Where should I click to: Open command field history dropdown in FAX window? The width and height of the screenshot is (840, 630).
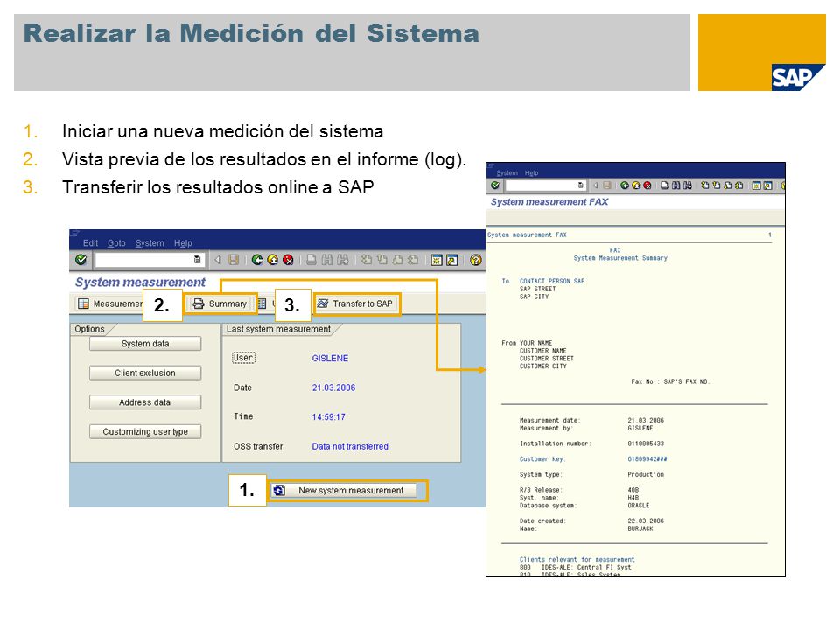pos(581,185)
